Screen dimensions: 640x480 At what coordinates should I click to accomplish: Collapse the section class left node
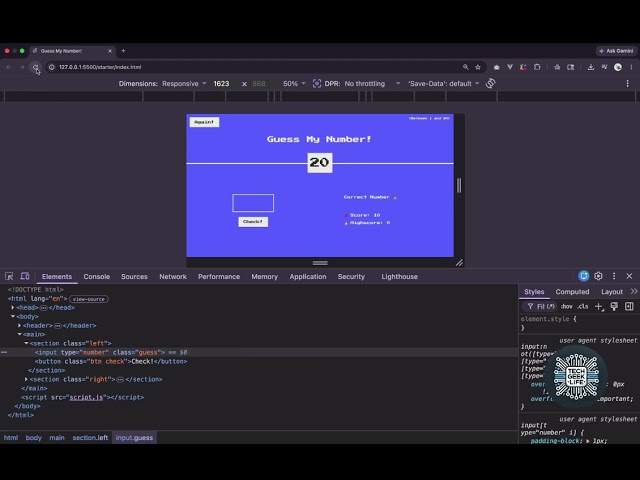26,344
